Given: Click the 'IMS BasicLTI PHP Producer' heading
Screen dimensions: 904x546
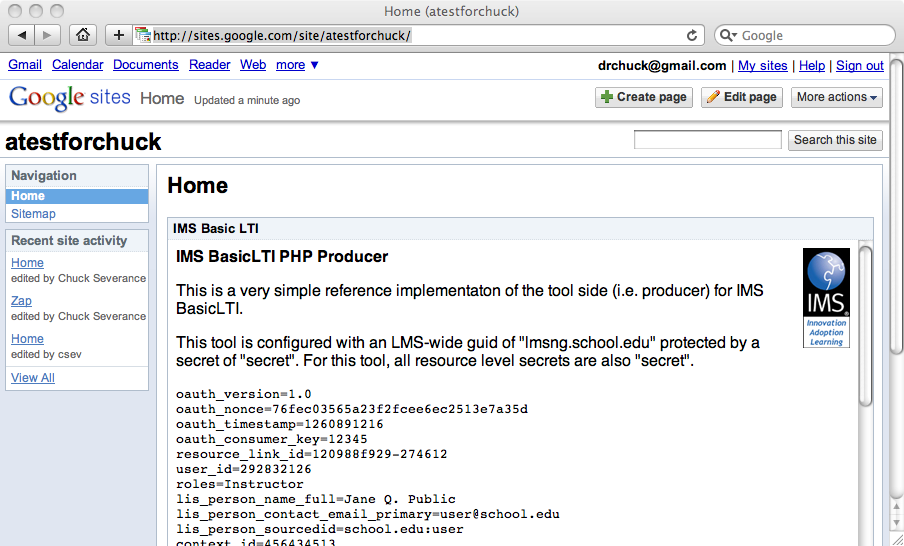Looking at the screenshot, I should pyautogui.click(x=282, y=257).
